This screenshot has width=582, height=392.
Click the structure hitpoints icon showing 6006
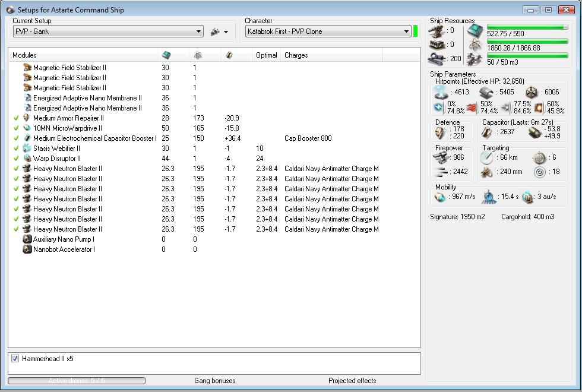point(531,92)
